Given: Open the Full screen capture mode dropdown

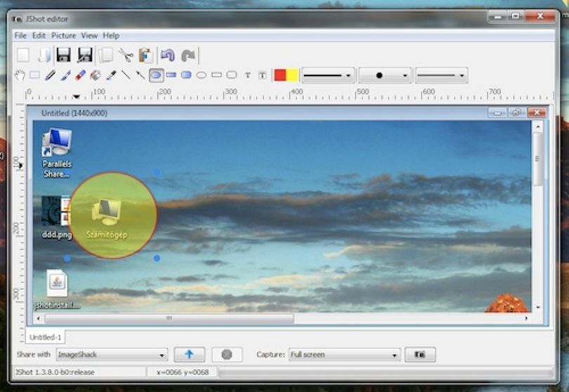Looking at the screenshot, I should (344, 355).
